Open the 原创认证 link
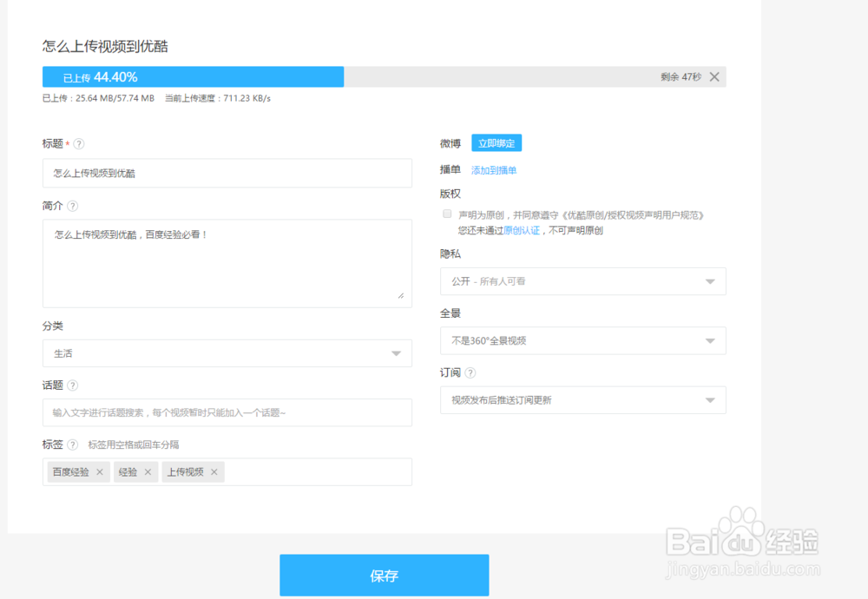 click(522, 230)
